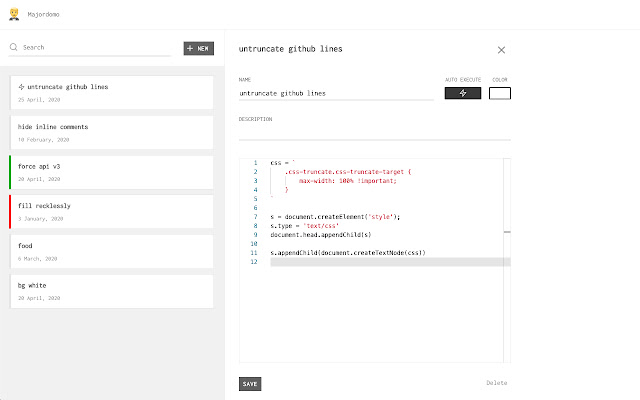640x400 pixels.
Task: Create a new script with NEW button
Action: click(197, 48)
